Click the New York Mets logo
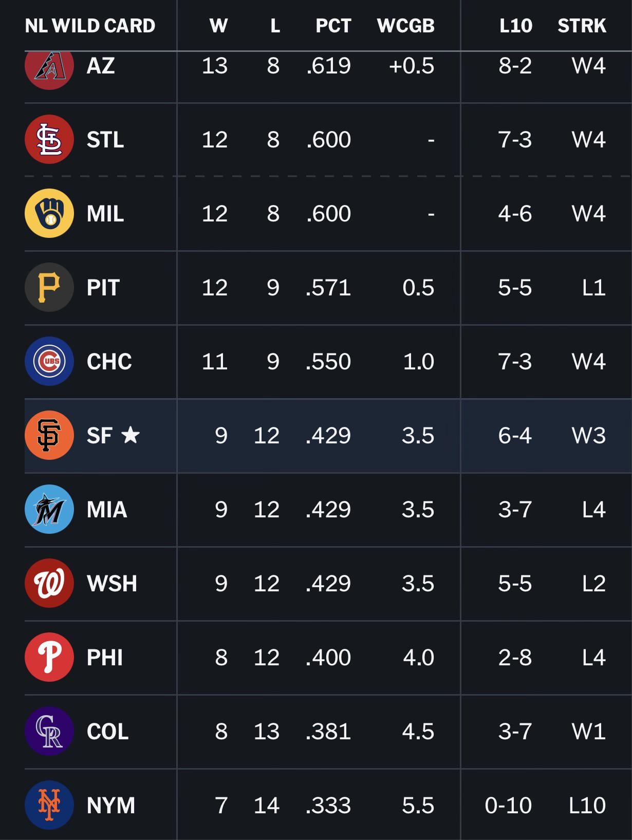Screen dimensions: 632x840 point(49,805)
